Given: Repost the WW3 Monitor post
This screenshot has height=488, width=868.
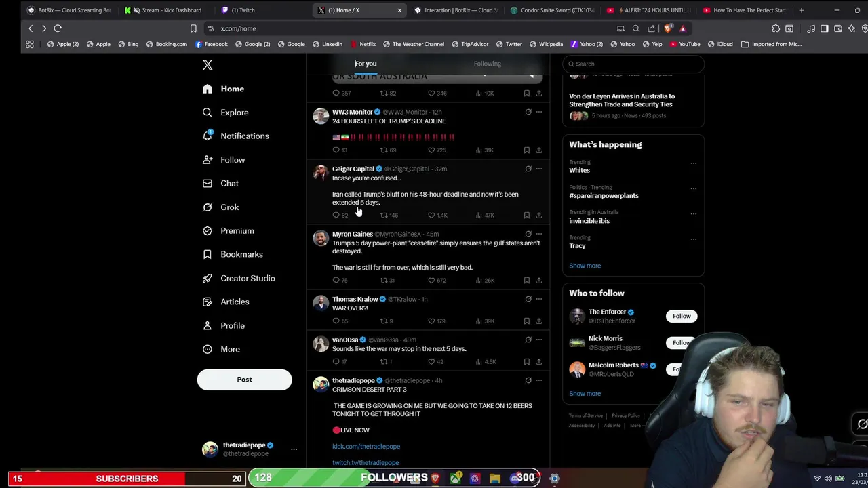Looking at the screenshot, I should (x=387, y=150).
